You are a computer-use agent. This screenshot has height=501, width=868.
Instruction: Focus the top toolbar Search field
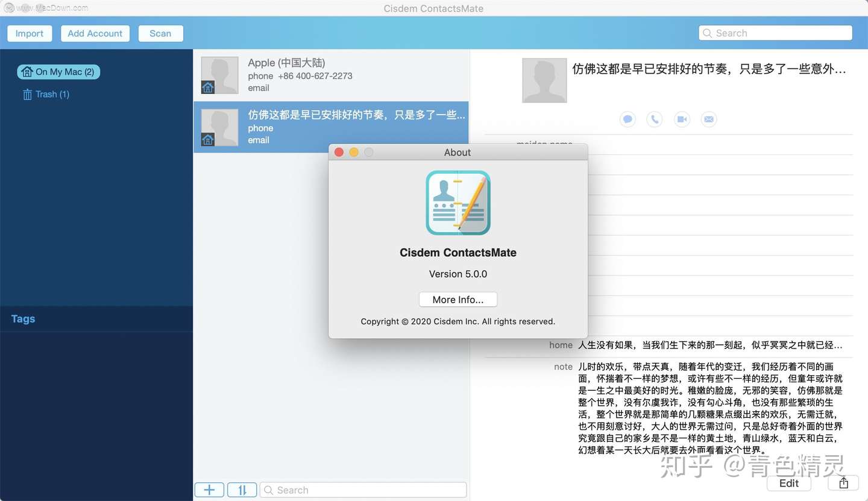(776, 33)
